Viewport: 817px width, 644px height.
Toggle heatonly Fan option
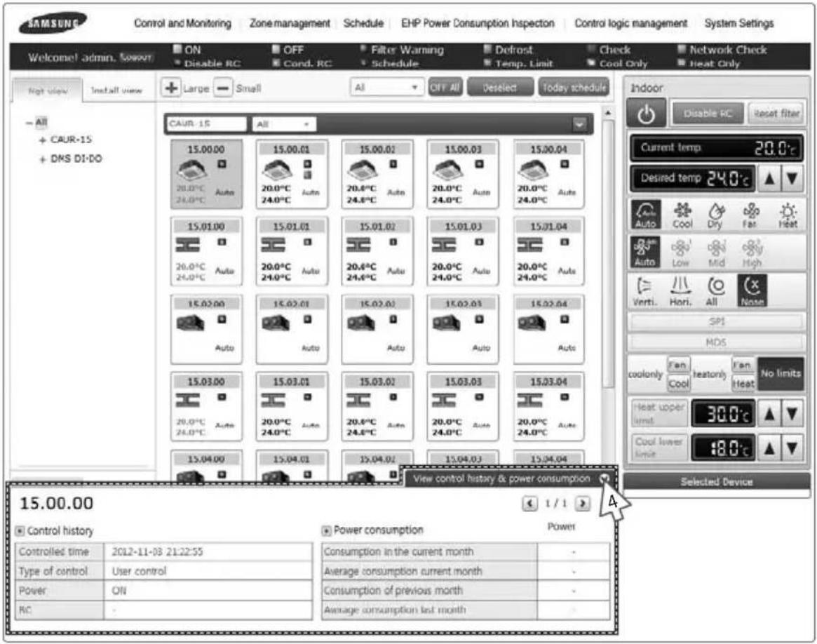pyautogui.click(x=742, y=365)
